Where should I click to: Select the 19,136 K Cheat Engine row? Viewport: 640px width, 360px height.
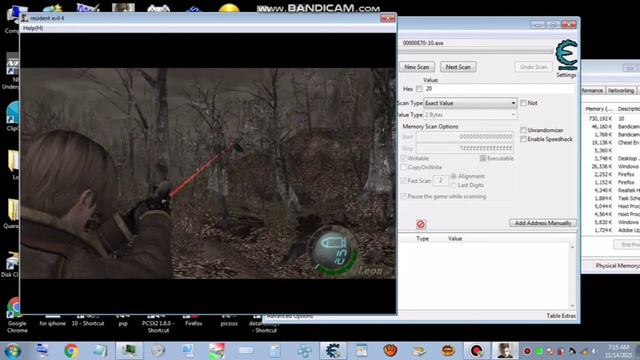point(611,143)
